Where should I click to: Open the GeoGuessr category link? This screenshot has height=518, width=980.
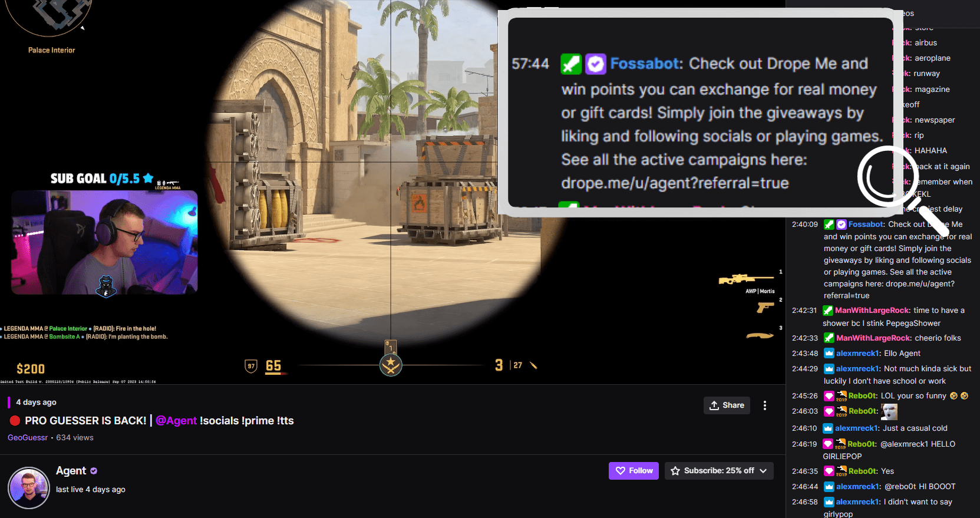[28, 437]
